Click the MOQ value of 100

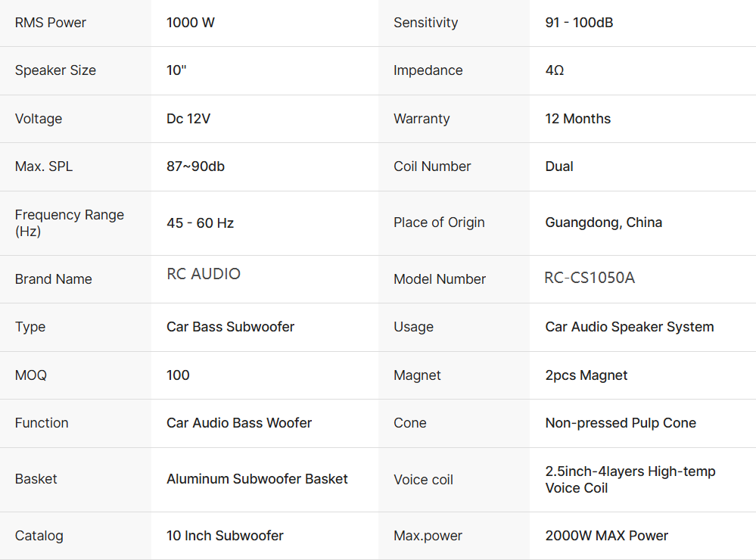178,375
